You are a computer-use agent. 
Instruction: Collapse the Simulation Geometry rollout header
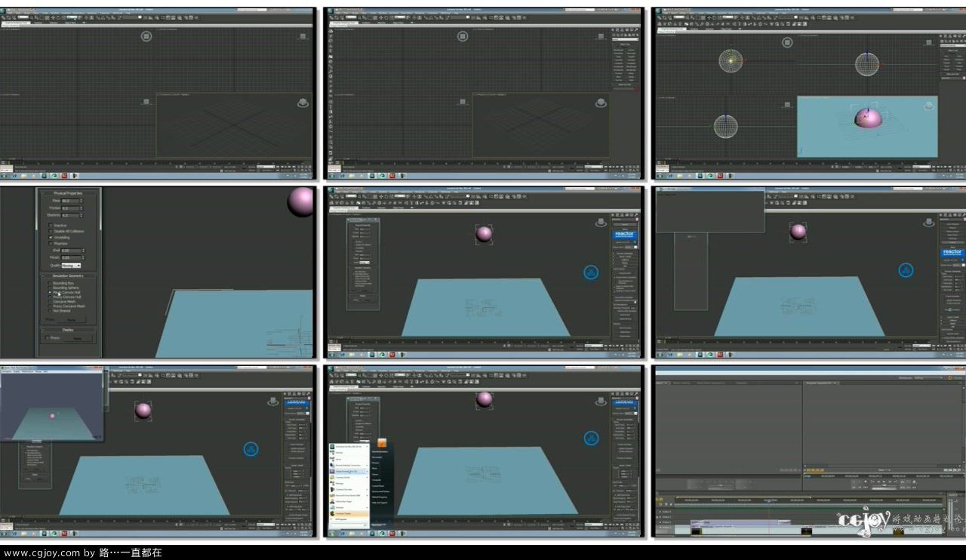tap(68, 275)
